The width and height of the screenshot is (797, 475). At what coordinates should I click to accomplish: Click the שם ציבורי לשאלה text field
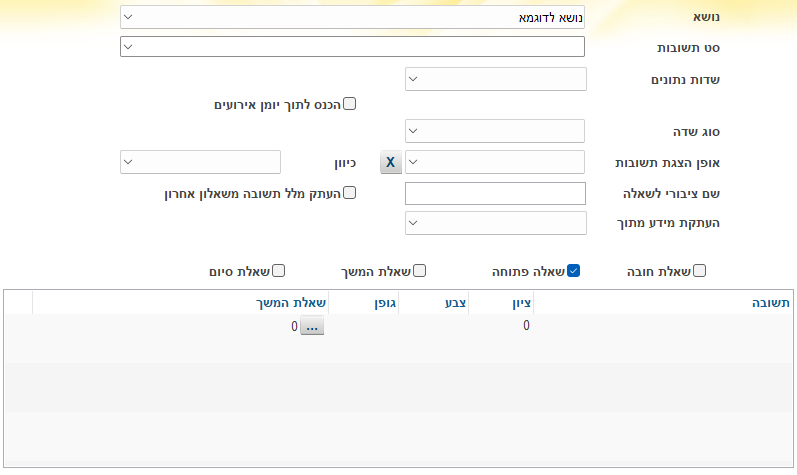[x=496, y=193]
